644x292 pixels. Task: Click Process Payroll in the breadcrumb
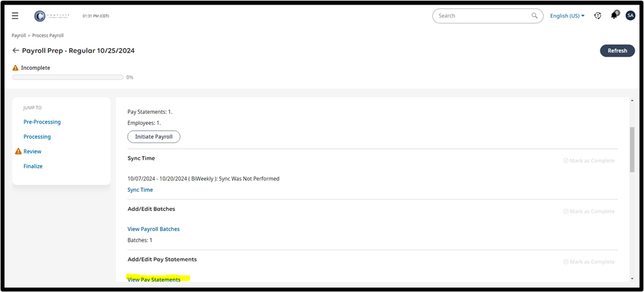(x=48, y=36)
